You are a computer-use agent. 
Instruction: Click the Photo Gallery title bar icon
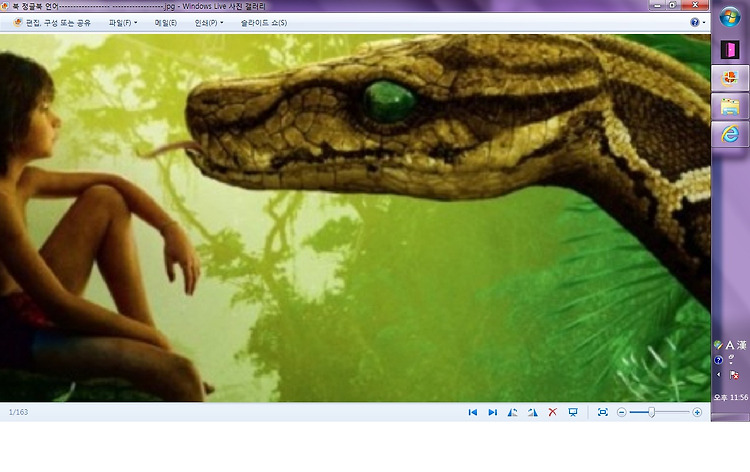click(5, 6)
